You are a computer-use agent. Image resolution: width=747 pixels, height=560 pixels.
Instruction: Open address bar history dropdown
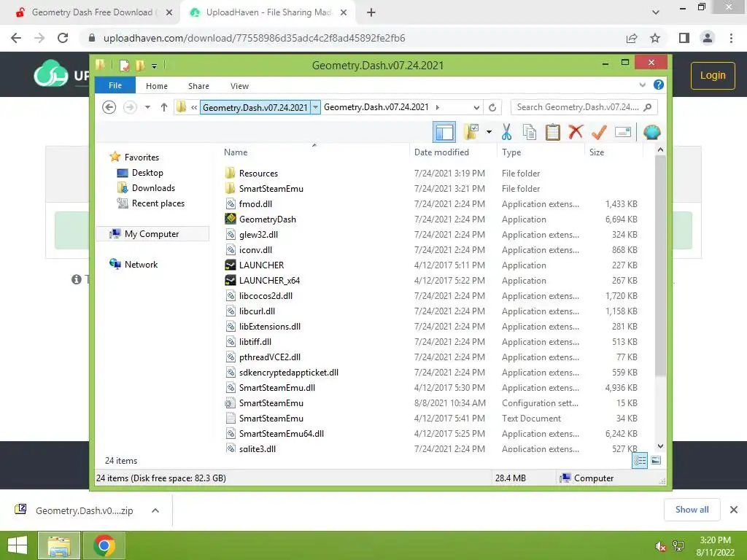[476, 108]
